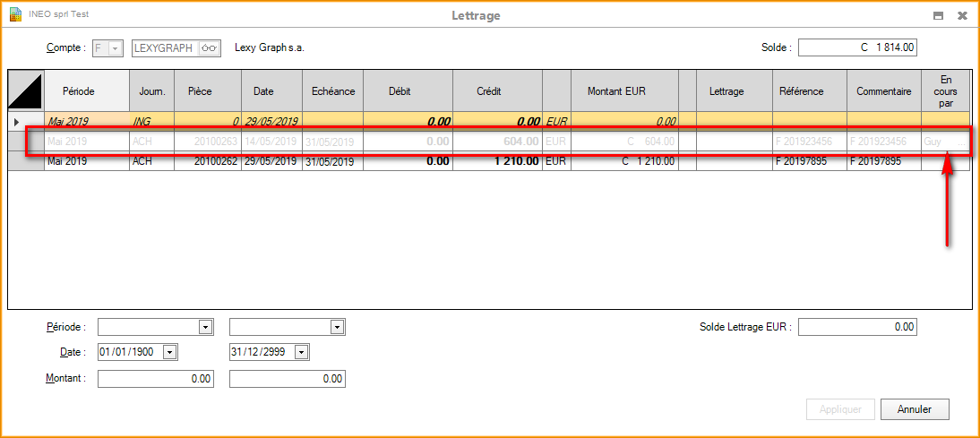Maximize the Lettrage window
The height and width of the screenshot is (438, 980).
(938, 16)
